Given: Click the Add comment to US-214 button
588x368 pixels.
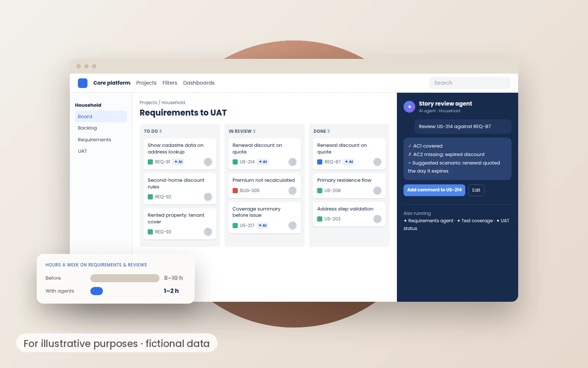Looking at the screenshot, I should (x=434, y=190).
